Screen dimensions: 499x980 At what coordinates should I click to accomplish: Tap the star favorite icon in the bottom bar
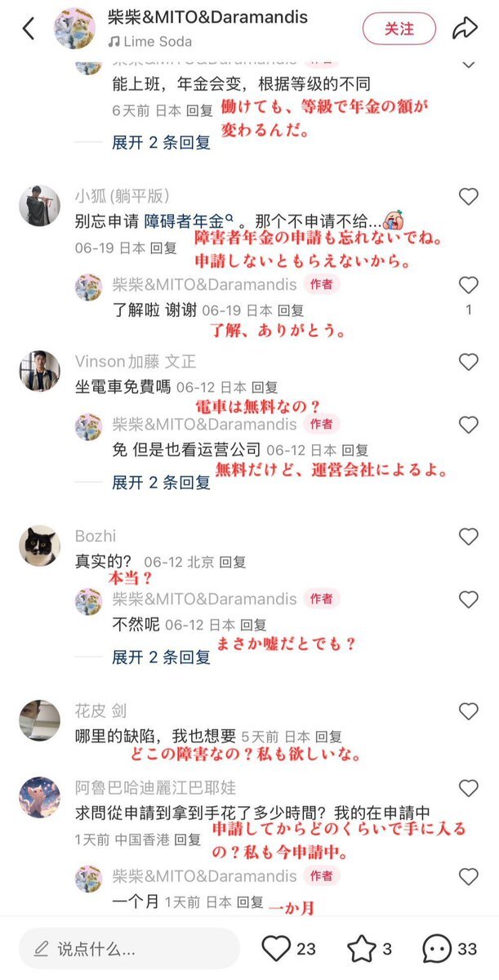361,948
